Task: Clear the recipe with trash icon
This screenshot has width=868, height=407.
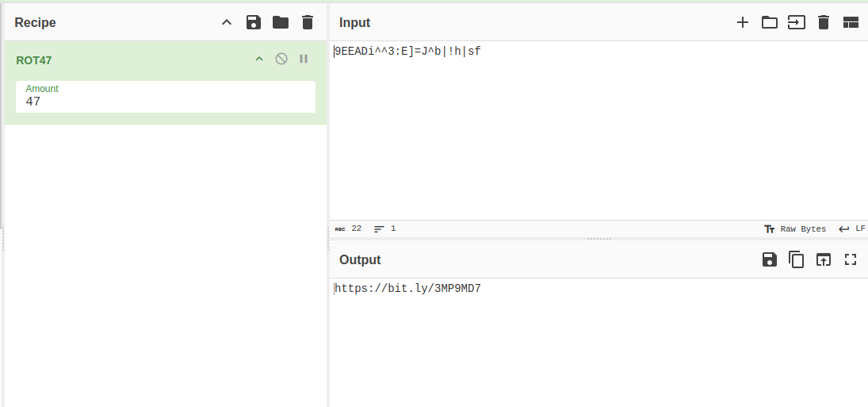Action: point(308,22)
